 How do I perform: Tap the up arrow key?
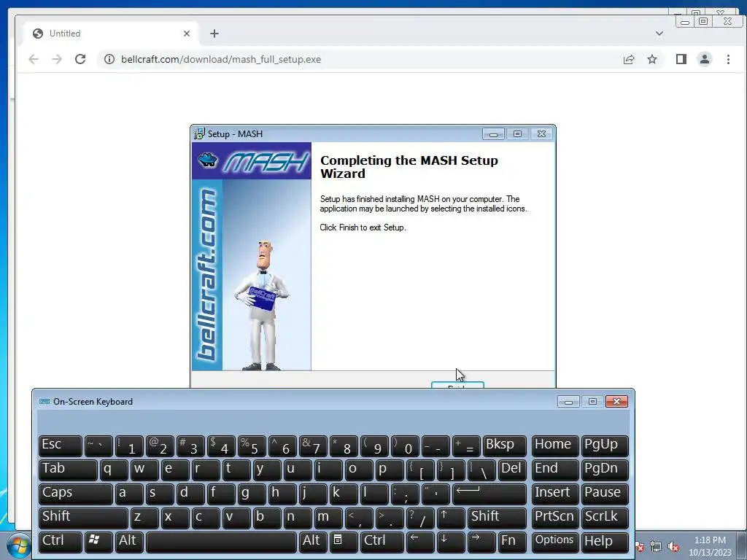click(x=451, y=518)
